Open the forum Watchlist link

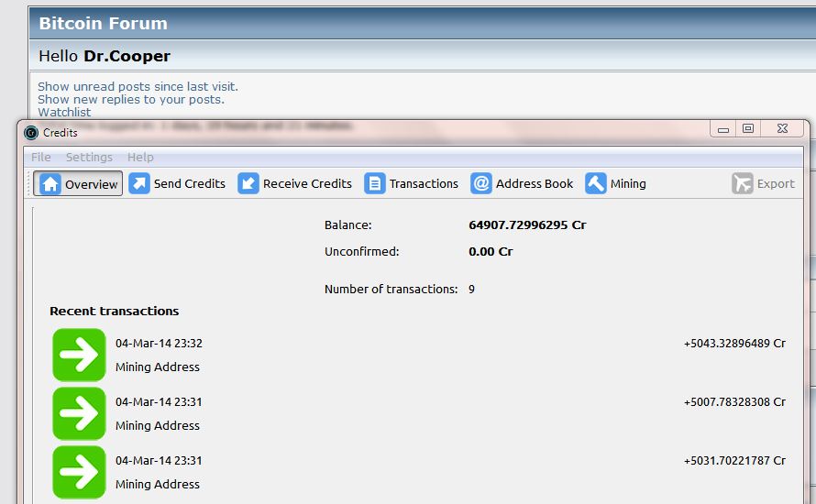(64, 112)
